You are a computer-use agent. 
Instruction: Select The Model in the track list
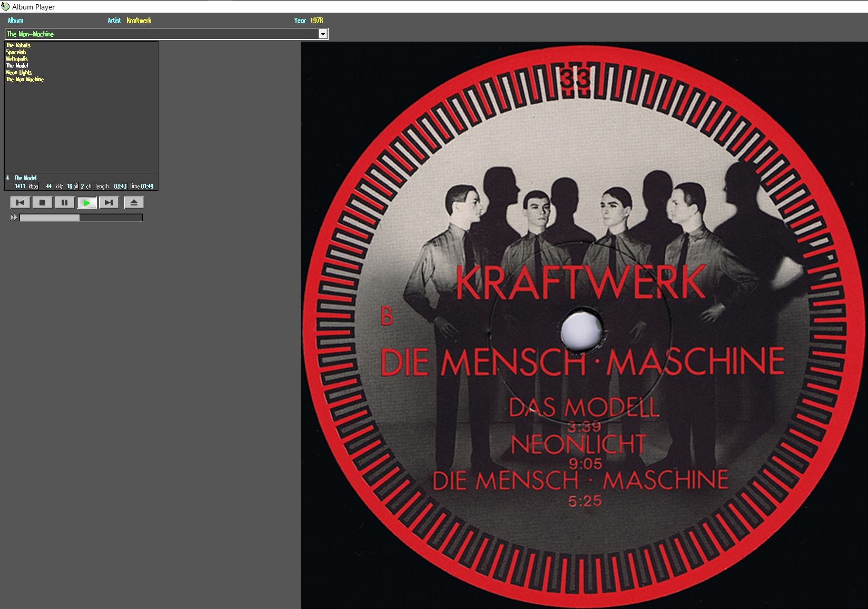click(x=17, y=66)
